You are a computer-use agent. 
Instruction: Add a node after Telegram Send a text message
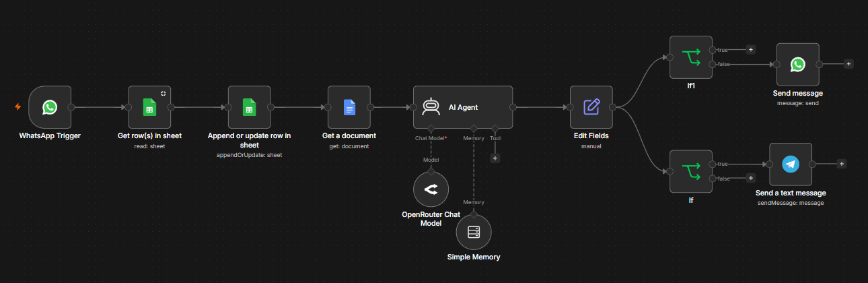[x=842, y=164]
